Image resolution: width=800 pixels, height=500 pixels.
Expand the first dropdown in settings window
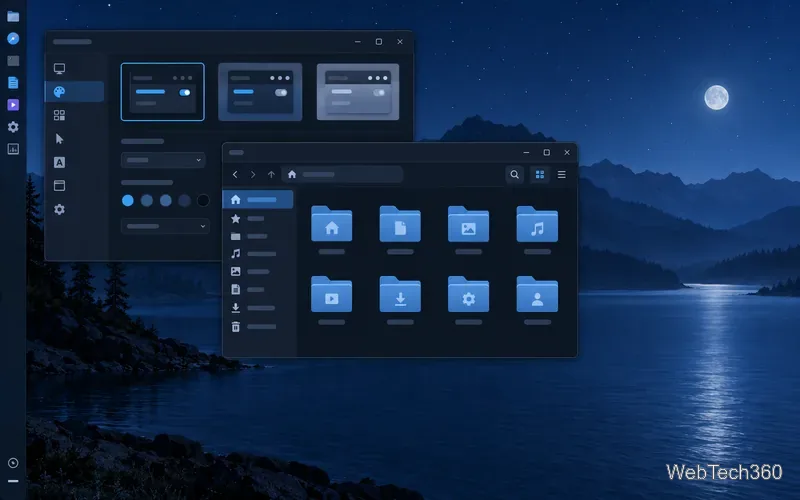(163, 160)
